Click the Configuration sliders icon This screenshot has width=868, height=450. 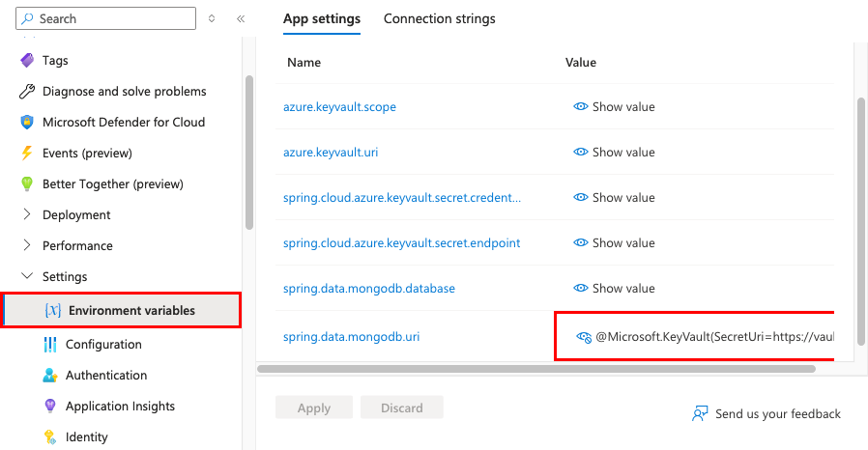(x=50, y=344)
